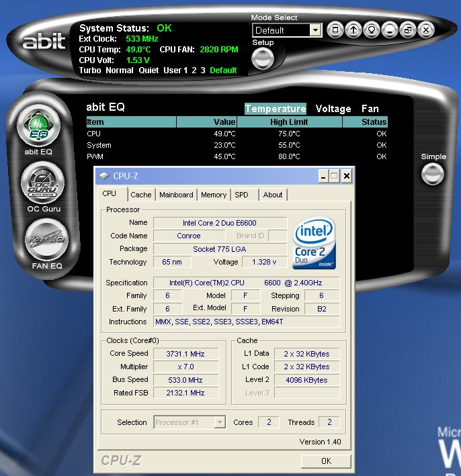This screenshot has height=476, width=461.
Task: Click the PWM row in temperature table
Action: click(237, 156)
